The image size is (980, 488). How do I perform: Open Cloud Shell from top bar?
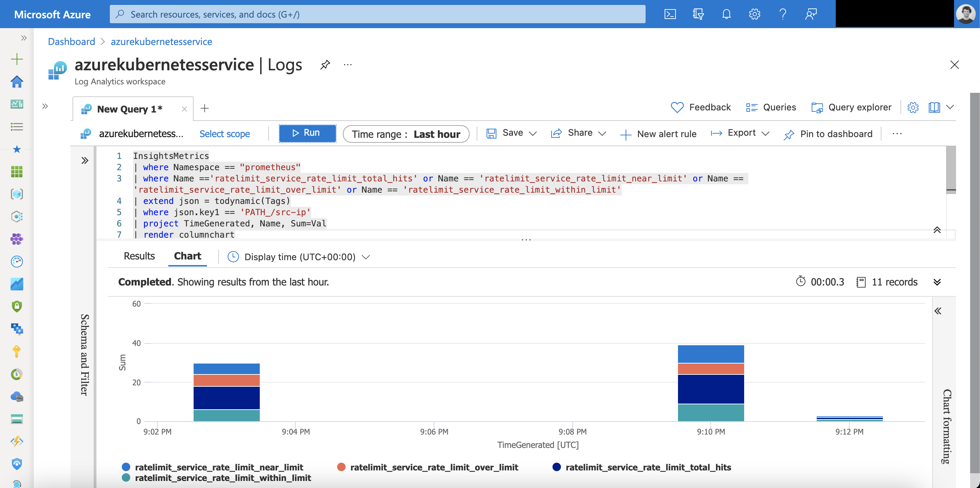point(670,14)
